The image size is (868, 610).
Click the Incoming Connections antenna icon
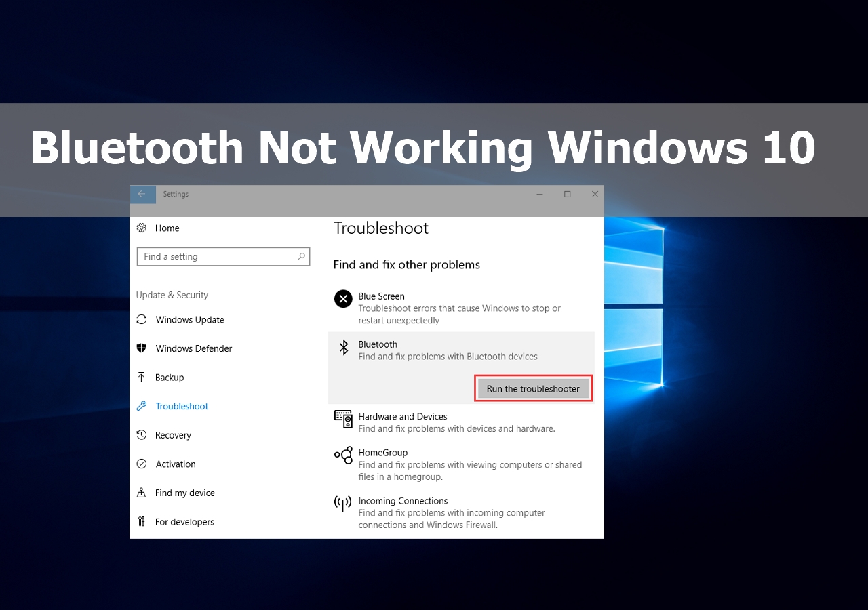tap(343, 503)
